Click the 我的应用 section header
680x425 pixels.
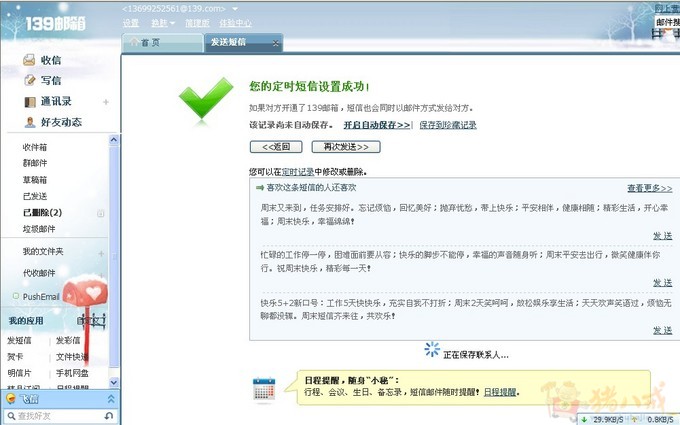26,321
